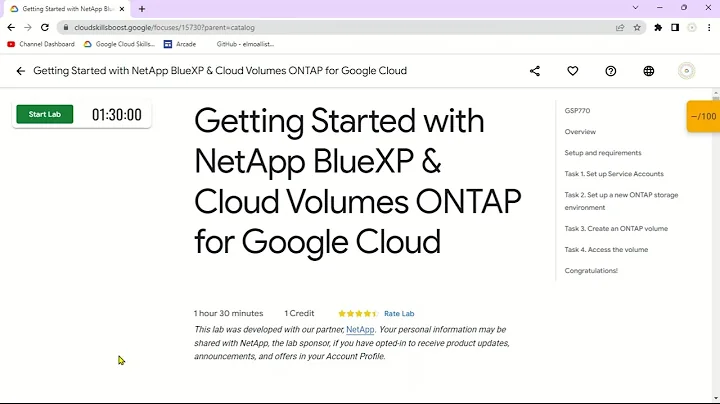Click the Start Lab button
The width and height of the screenshot is (720, 404).
[x=45, y=114]
